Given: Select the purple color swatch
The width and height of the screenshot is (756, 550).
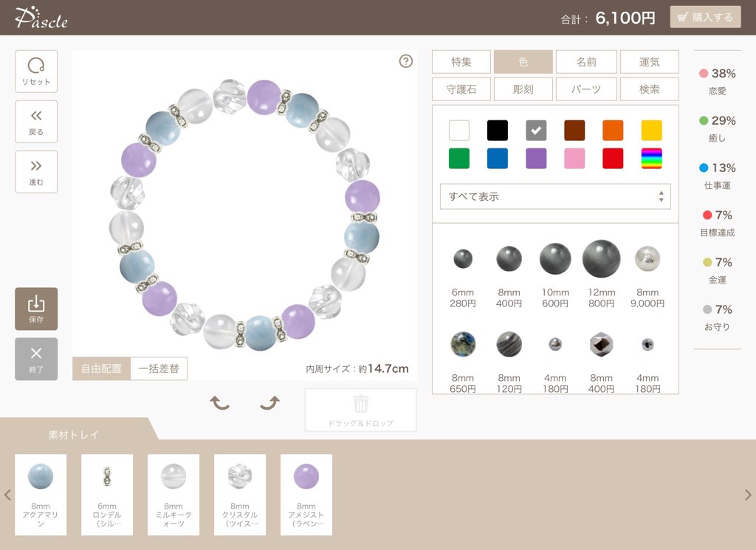Looking at the screenshot, I should pyautogui.click(x=536, y=158).
